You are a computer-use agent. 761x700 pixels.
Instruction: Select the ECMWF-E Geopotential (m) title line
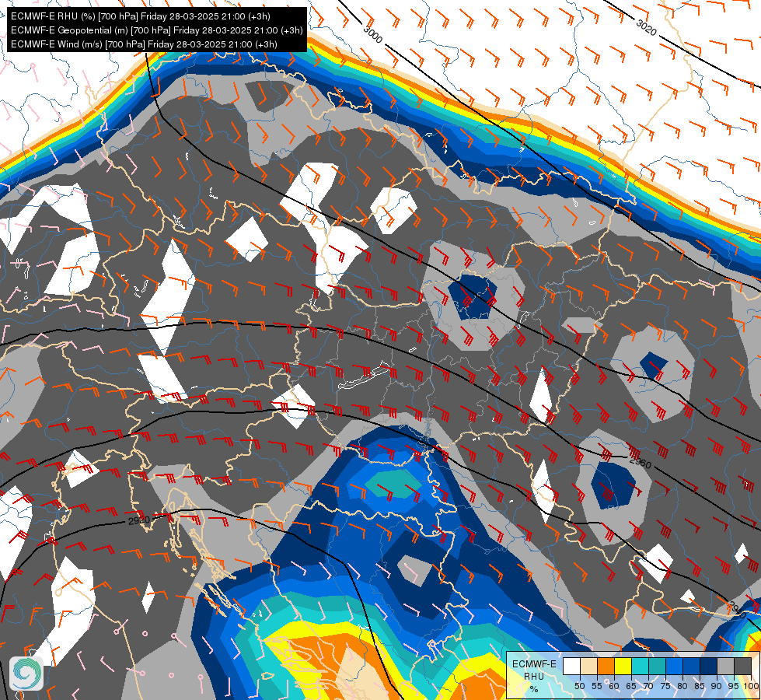157,30
